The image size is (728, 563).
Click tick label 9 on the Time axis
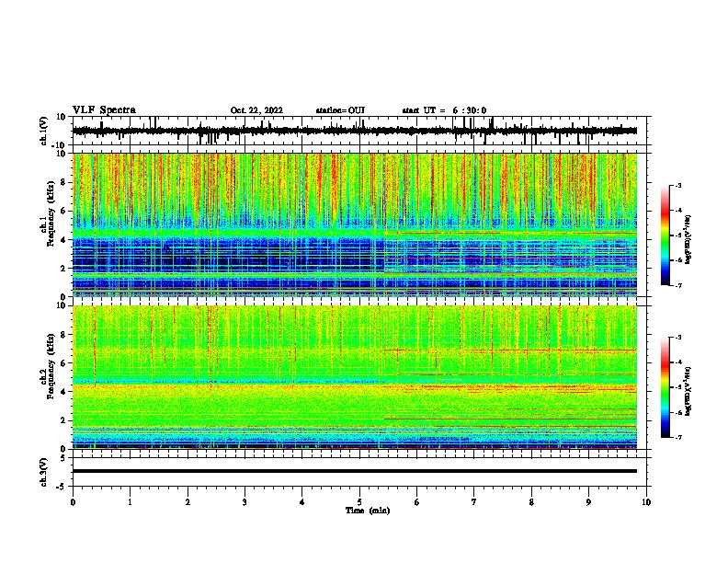[588, 502]
